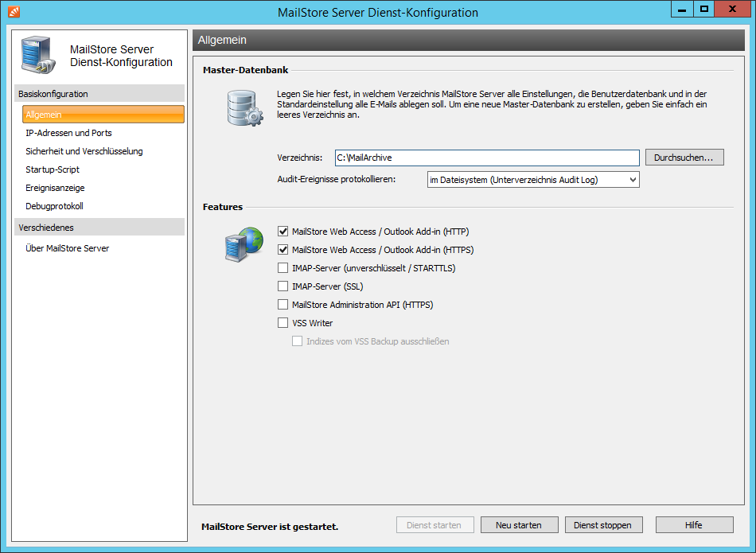
Task: Enable IMAP-Server (SSL) checkbox
Action: pyautogui.click(x=283, y=286)
